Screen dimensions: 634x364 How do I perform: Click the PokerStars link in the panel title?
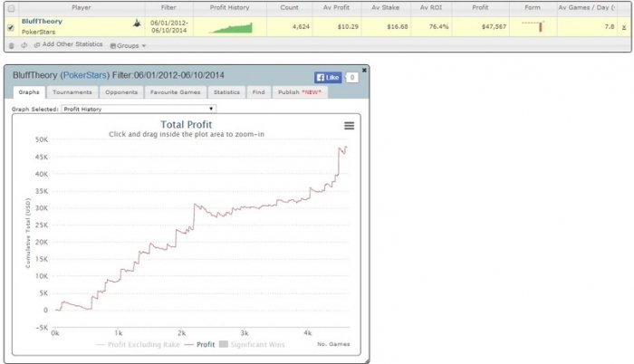pos(85,75)
